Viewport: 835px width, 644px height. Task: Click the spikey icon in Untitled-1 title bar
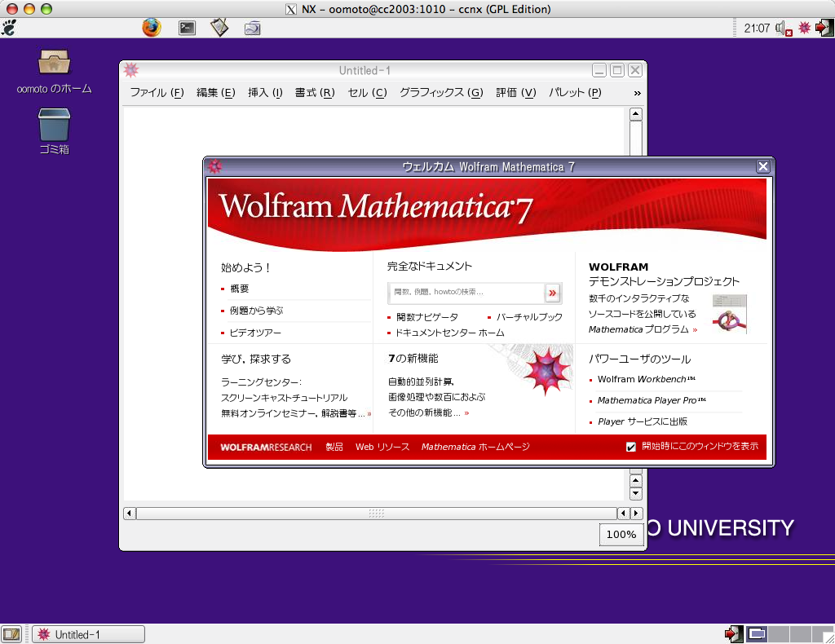[131, 70]
